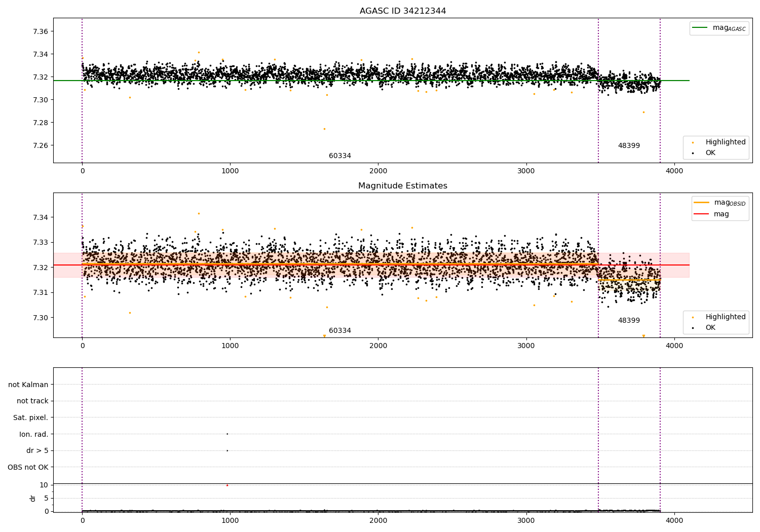The width and height of the screenshot is (760, 532).
Task: Click the 7.28 tick label in AGASC ID plot
Action: (41, 123)
